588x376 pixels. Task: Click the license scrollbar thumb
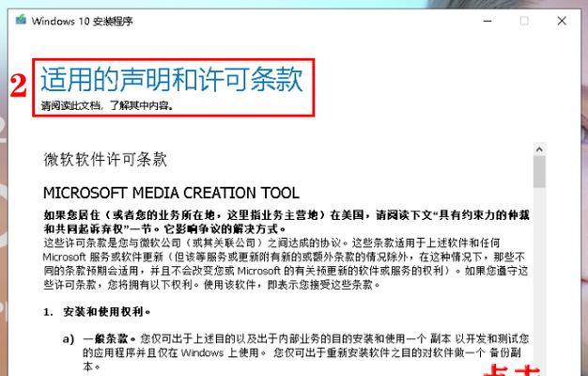tap(539, 171)
